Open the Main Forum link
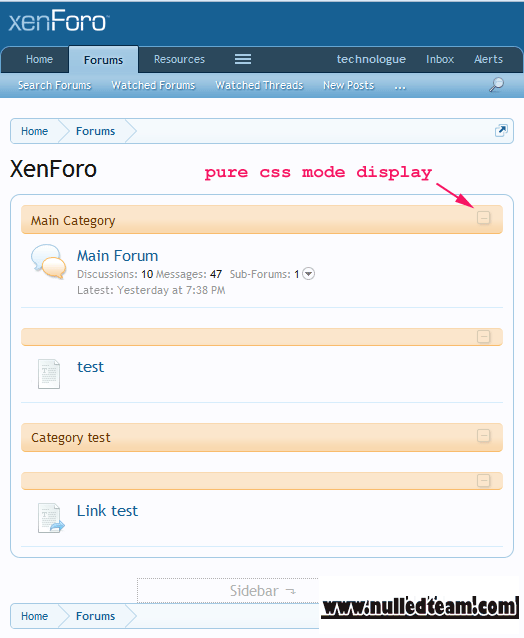This screenshot has height=638, width=524. [x=118, y=256]
